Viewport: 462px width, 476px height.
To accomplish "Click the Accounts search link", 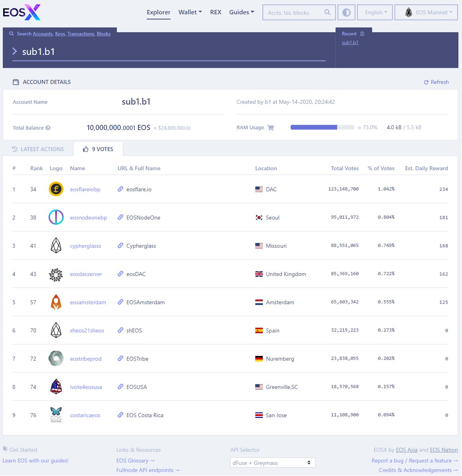I will (43, 34).
